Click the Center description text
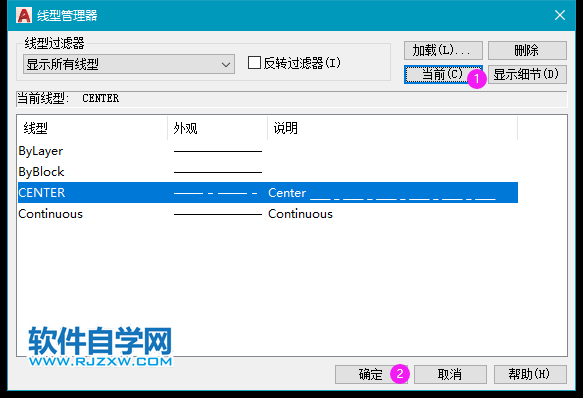The height and width of the screenshot is (398, 583). (x=382, y=193)
